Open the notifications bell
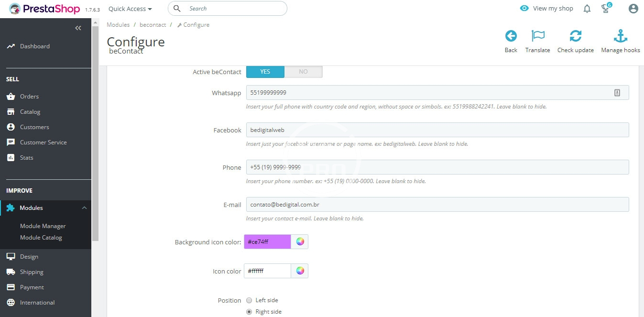Viewport: 644px width, 317px height. [587, 9]
